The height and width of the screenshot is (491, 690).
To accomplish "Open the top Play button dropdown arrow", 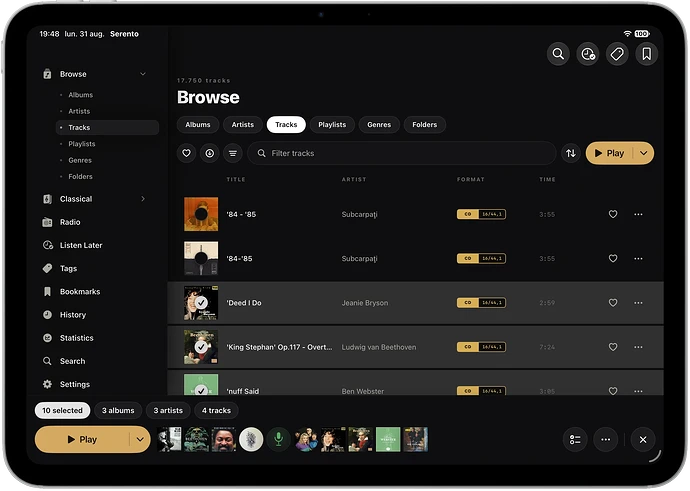I will tap(644, 153).
